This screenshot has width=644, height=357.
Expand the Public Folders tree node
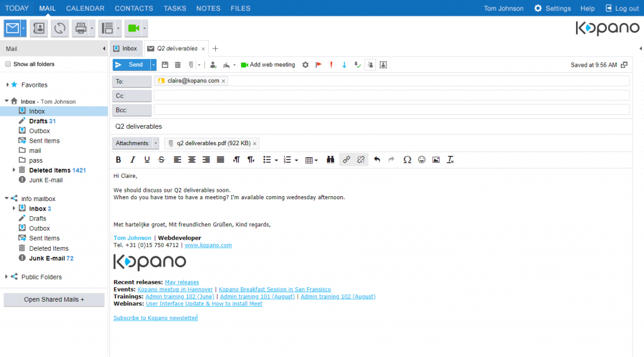point(7,277)
